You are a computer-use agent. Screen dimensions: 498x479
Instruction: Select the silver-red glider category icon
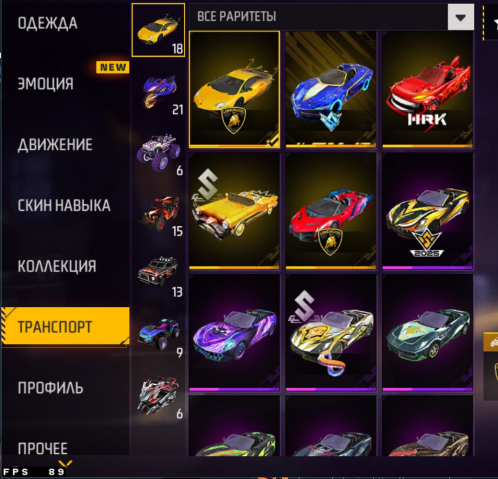click(x=159, y=395)
